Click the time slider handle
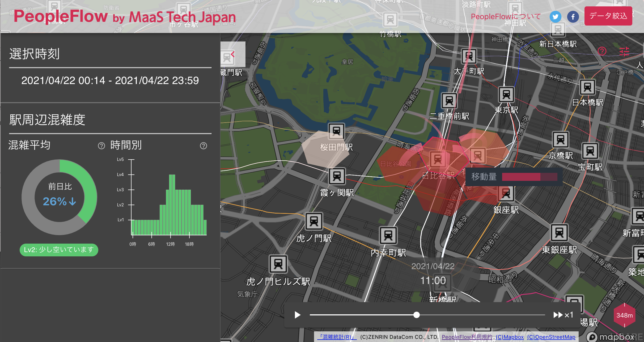 click(x=416, y=315)
